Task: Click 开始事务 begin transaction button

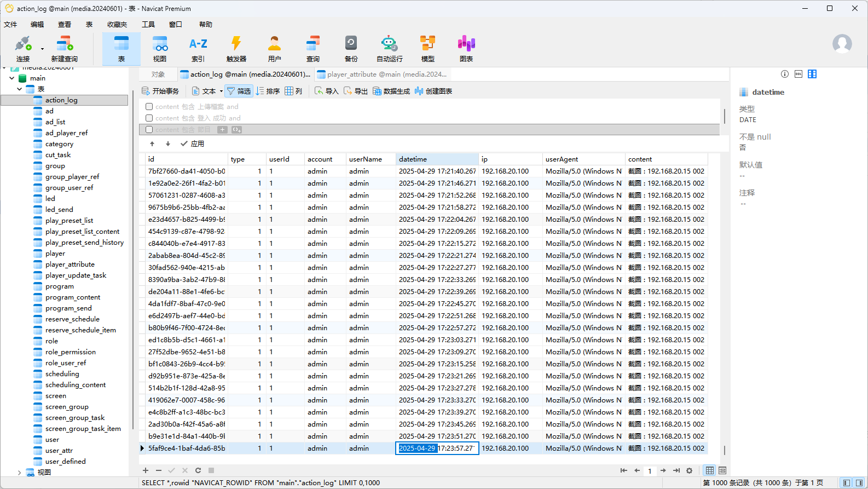Action: [160, 91]
